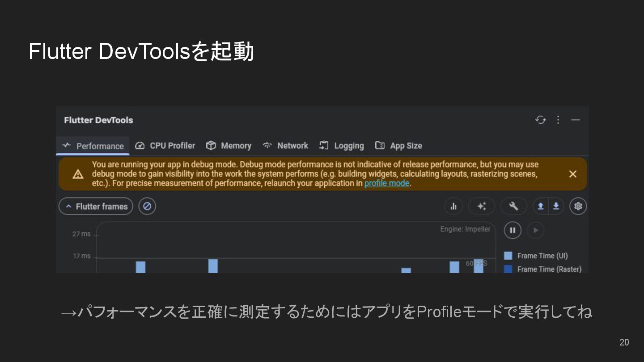Switch to the CPU Profiler tab
The image size is (644, 362).
165,146
